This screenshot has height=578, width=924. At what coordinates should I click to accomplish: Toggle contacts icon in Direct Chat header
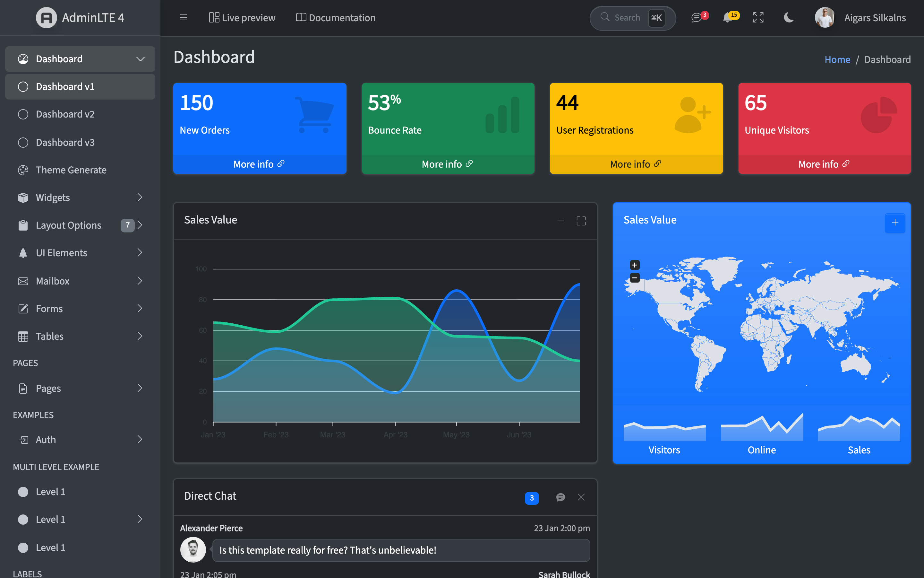560,497
